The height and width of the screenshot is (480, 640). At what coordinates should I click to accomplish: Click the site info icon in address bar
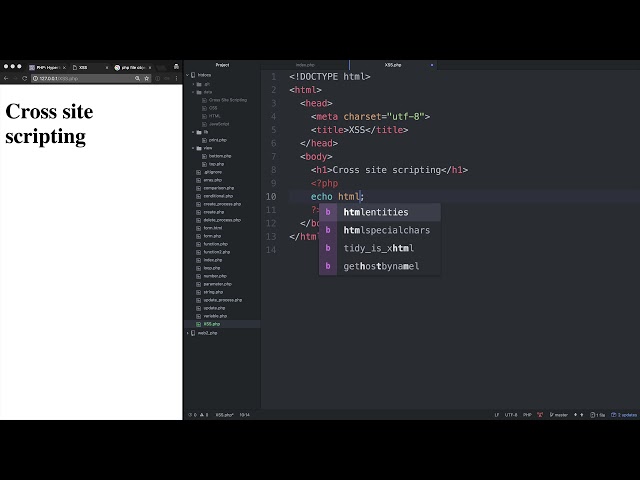[36, 78]
